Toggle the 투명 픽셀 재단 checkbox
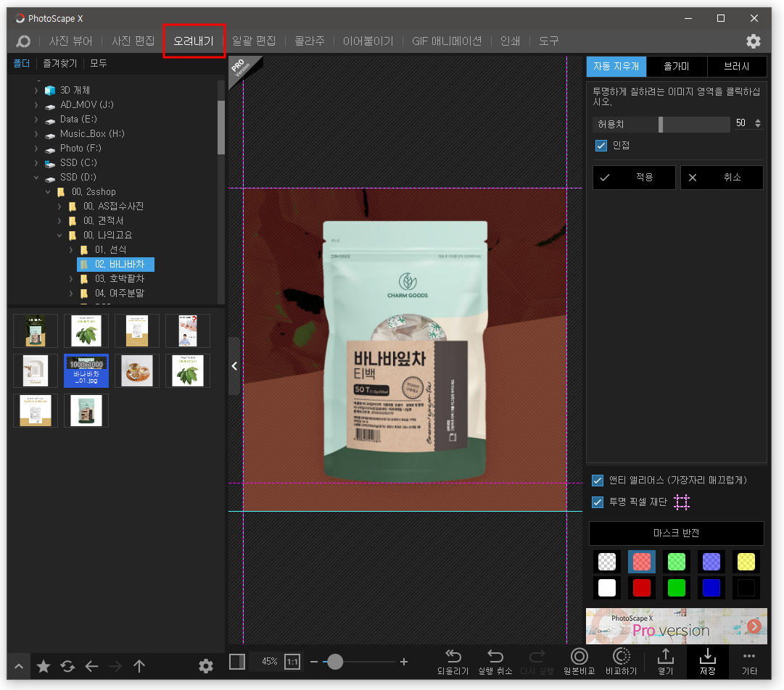This screenshot has height=690, width=784. point(598,502)
